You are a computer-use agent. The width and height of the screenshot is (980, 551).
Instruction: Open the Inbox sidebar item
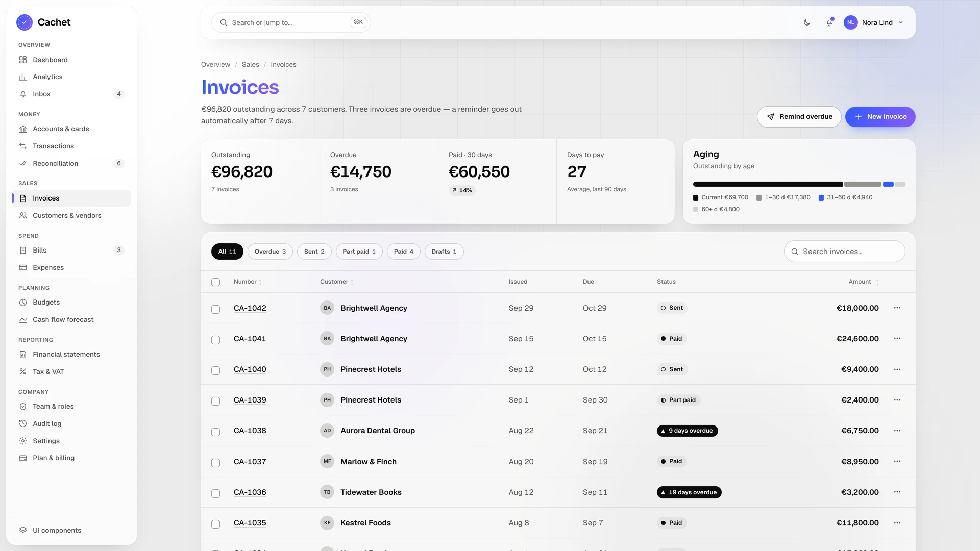pos(71,94)
